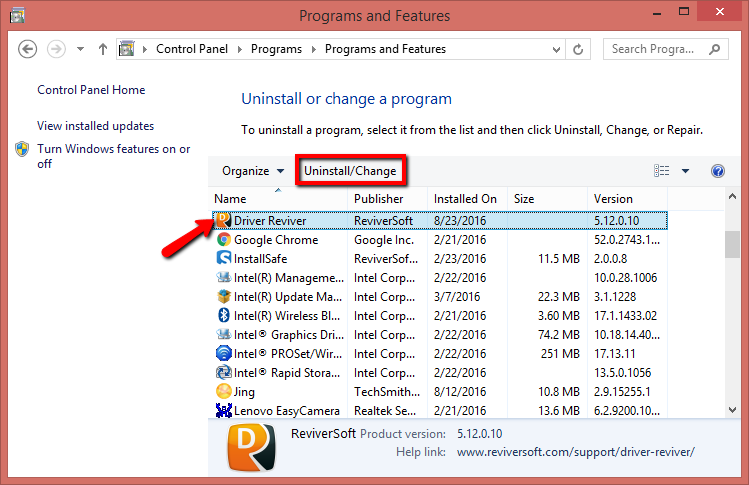Click the Realtek publisher cell
The height and width of the screenshot is (485, 749).
coord(385,411)
